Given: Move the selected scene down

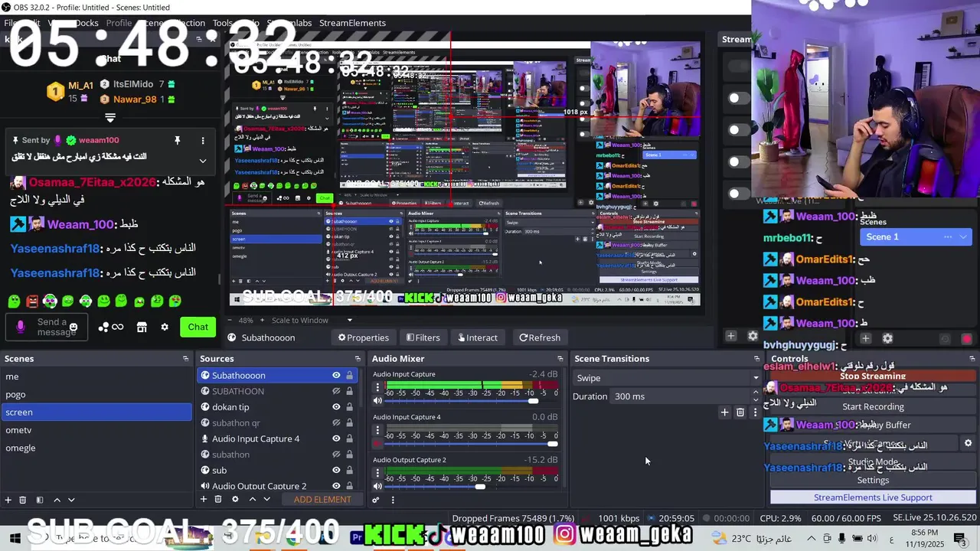Looking at the screenshot, I should [x=71, y=500].
